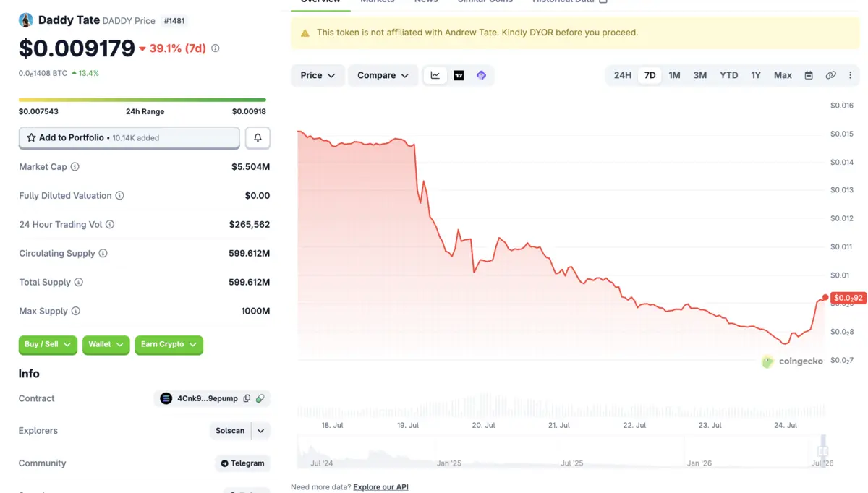
Task: Open the Buy / Sell menu
Action: click(x=48, y=345)
